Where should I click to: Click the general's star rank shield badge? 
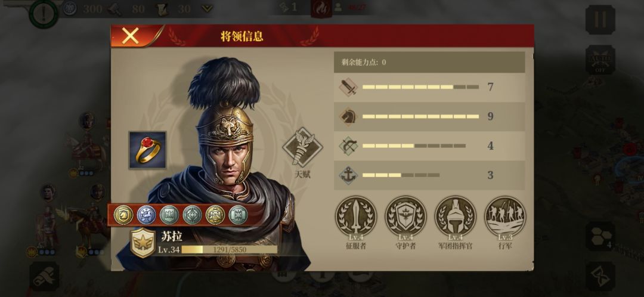point(143,243)
